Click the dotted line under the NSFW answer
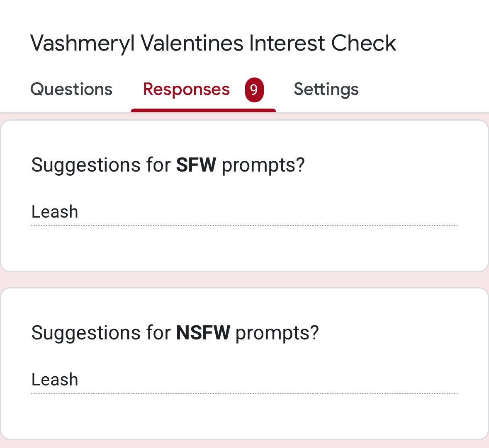The height and width of the screenshot is (448, 489). (x=245, y=393)
